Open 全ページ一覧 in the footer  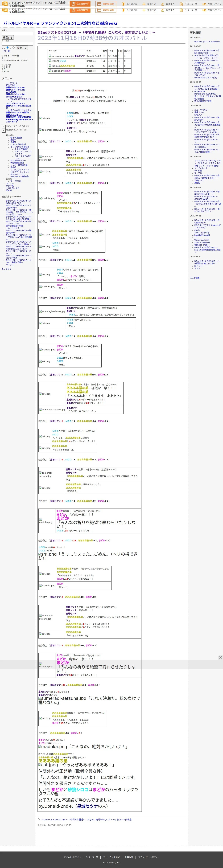click(x=92, y=857)
